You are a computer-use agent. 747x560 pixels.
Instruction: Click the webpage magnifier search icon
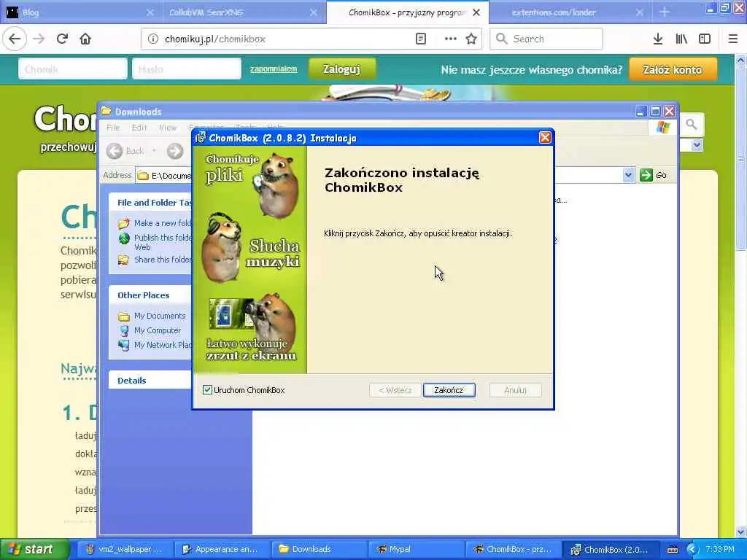pos(692,125)
